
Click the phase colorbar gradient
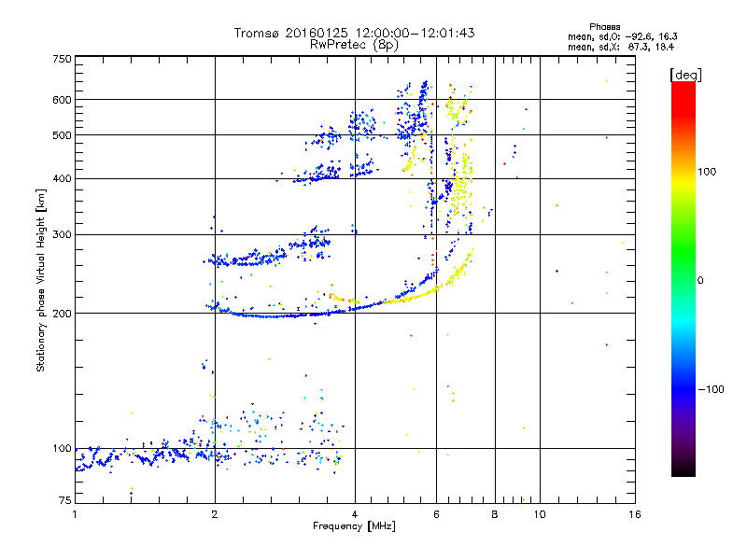tap(684, 278)
